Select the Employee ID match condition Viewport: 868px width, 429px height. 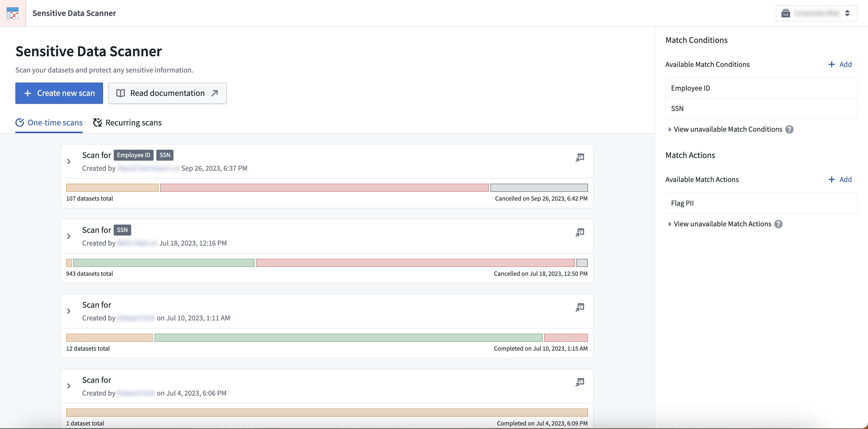pos(761,88)
